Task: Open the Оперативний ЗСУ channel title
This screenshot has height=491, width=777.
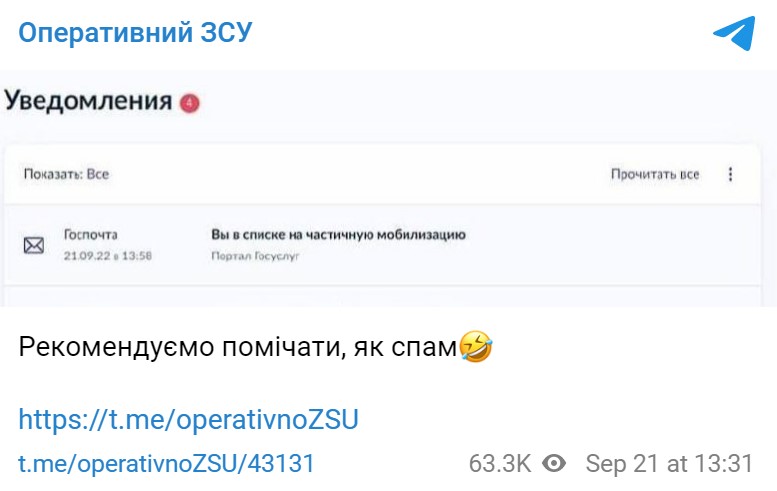Action: [x=135, y=33]
